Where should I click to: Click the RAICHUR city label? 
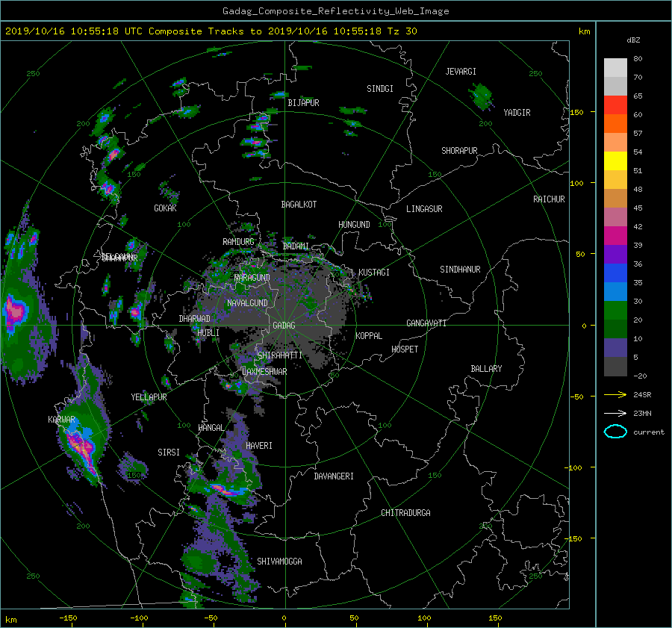tap(549, 199)
